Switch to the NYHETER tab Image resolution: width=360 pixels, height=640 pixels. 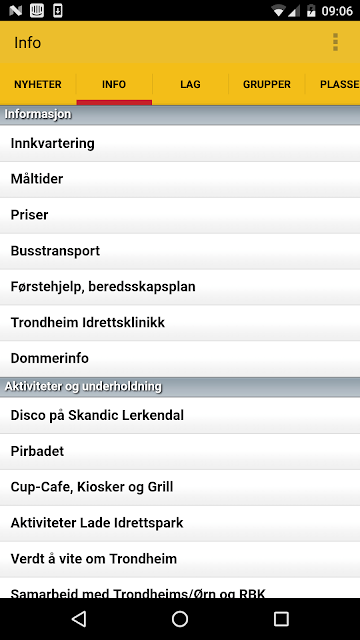point(38,84)
